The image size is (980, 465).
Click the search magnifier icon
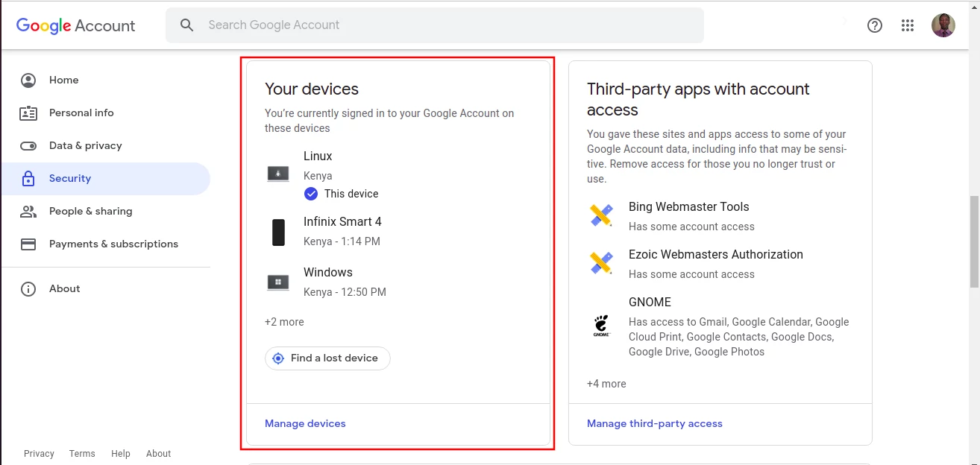pyautogui.click(x=187, y=25)
